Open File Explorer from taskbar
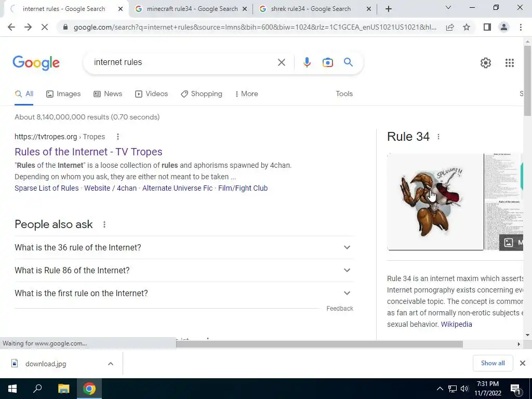The image size is (532, 399). tap(63, 389)
